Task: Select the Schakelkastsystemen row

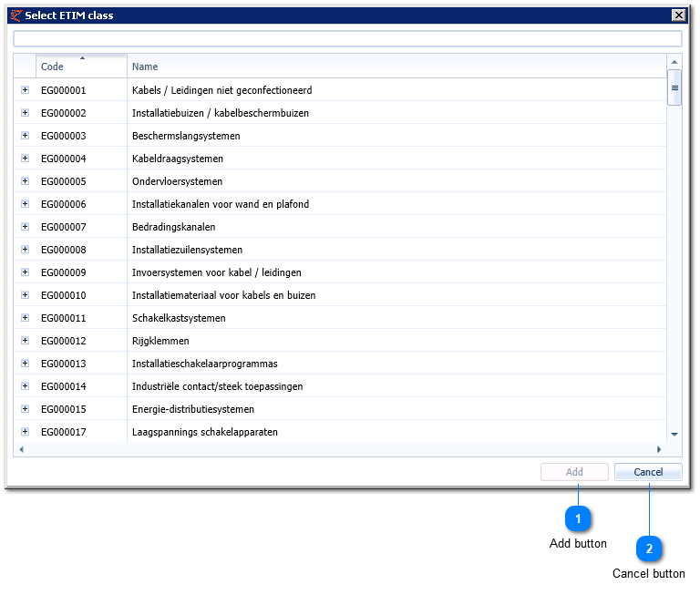Action: [340, 317]
